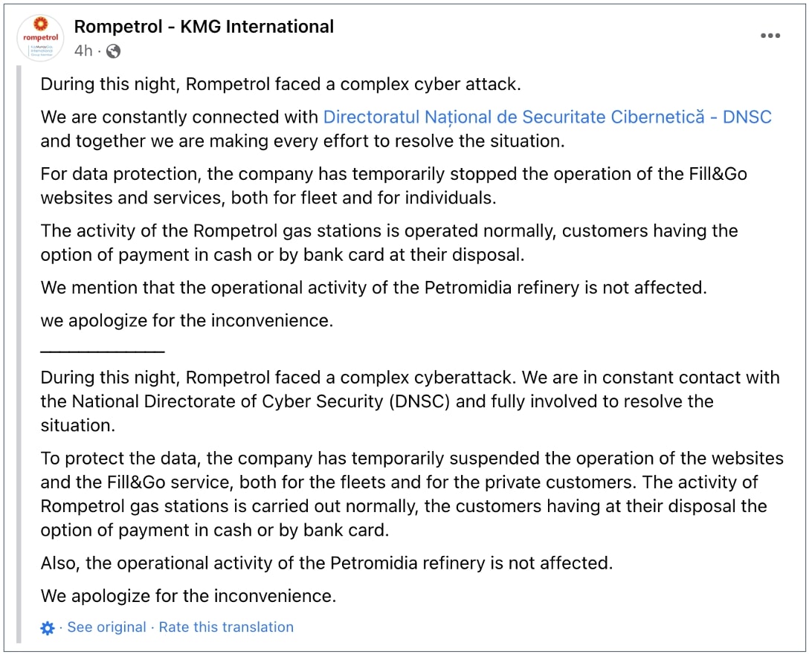Click the paragraph mentioning National Directorate of Cyber Security
This screenshot has width=812, height=657.
pos(410,401)
